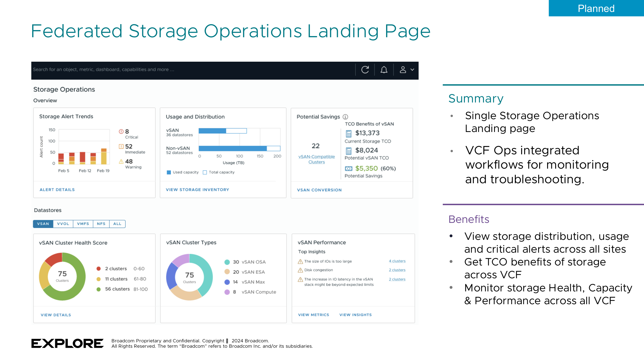Click the refresh icon in top bar

pyautogui.click(x=365, y=70)
